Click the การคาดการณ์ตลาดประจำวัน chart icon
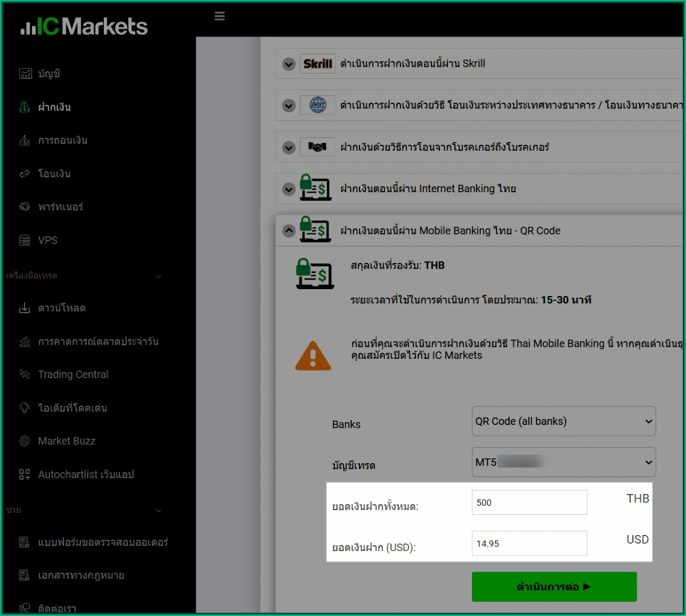Screen dimensions: 686x616 (25, 342)
